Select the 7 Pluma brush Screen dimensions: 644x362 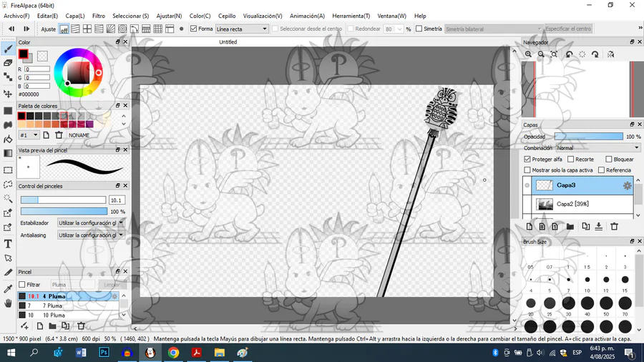(x=68, y=305)
